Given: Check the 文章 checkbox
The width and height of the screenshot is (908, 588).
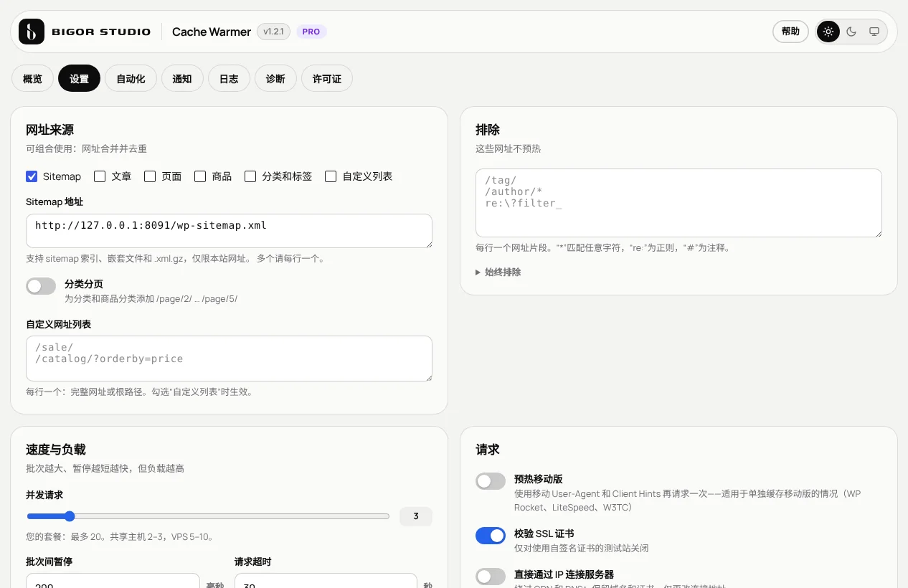Looking at the screenshot, I should point(100,176).
